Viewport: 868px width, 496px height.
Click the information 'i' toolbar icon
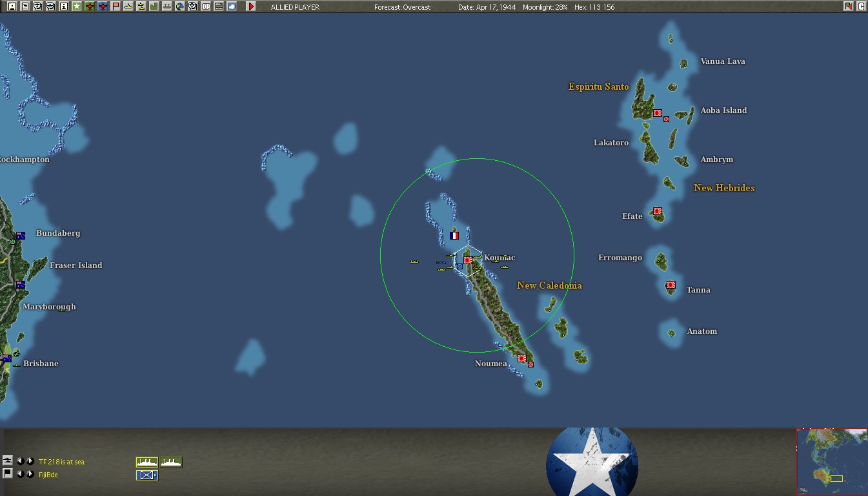pos(63,6)
